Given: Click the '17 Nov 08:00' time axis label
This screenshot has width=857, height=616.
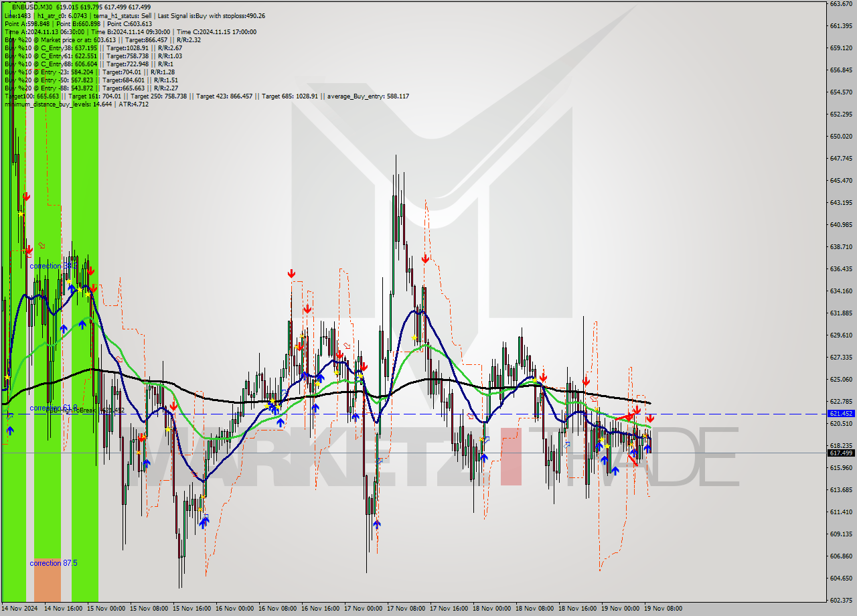Looking at the screenshot, I should point(406,609).
